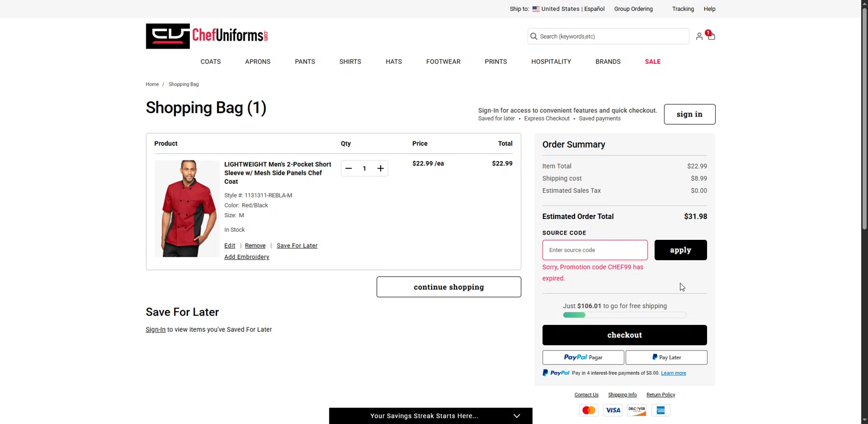The width and height of the screenshot is (868, 424).
Task: Click the 'Estimated Order Total' label
Action: point(578,217)
